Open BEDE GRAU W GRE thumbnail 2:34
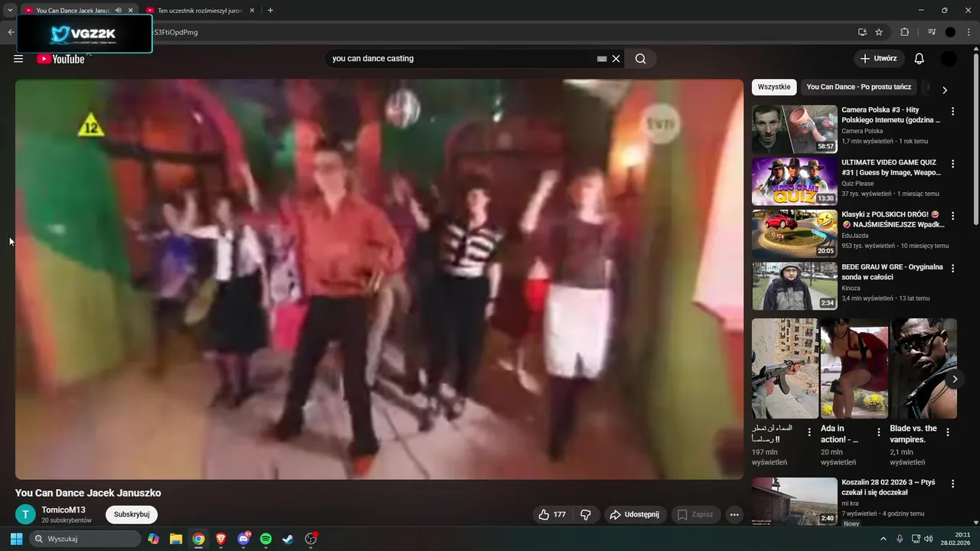The height and width of the screenshot is (551, 980). coord(795,286)
